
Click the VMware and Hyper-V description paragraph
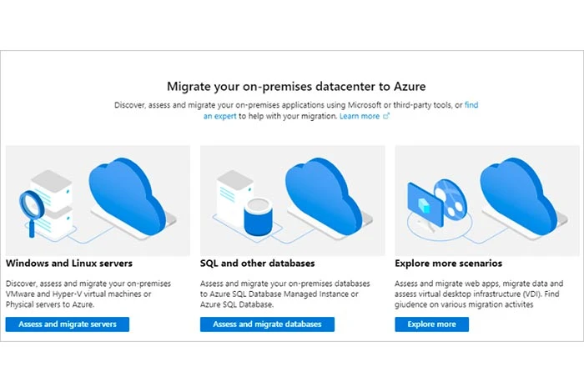click(88, 294)
